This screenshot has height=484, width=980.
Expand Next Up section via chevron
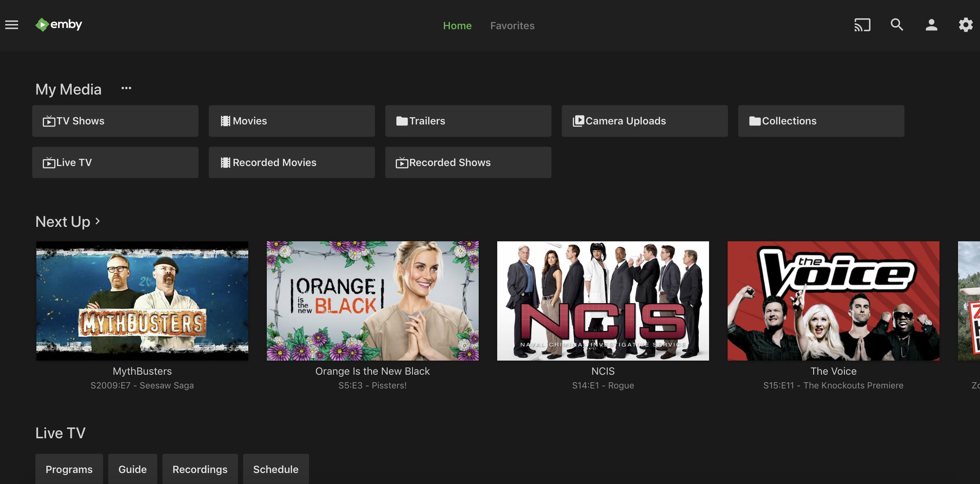tap(98, 221)
